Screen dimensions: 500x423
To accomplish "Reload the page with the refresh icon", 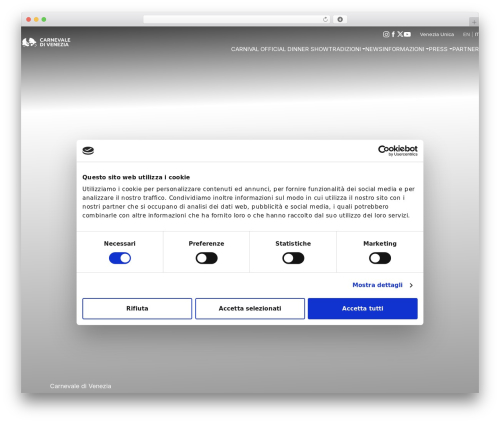I will point(325,19).
